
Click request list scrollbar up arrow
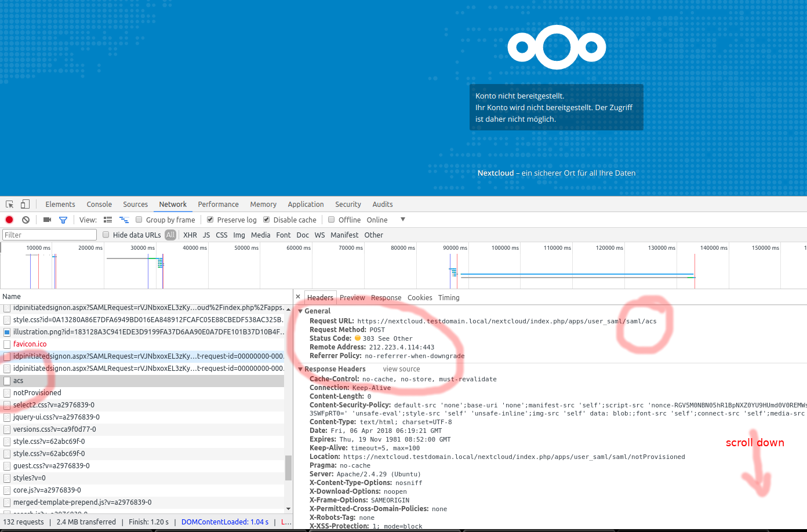pyautogui.click(x=288, y=308)
